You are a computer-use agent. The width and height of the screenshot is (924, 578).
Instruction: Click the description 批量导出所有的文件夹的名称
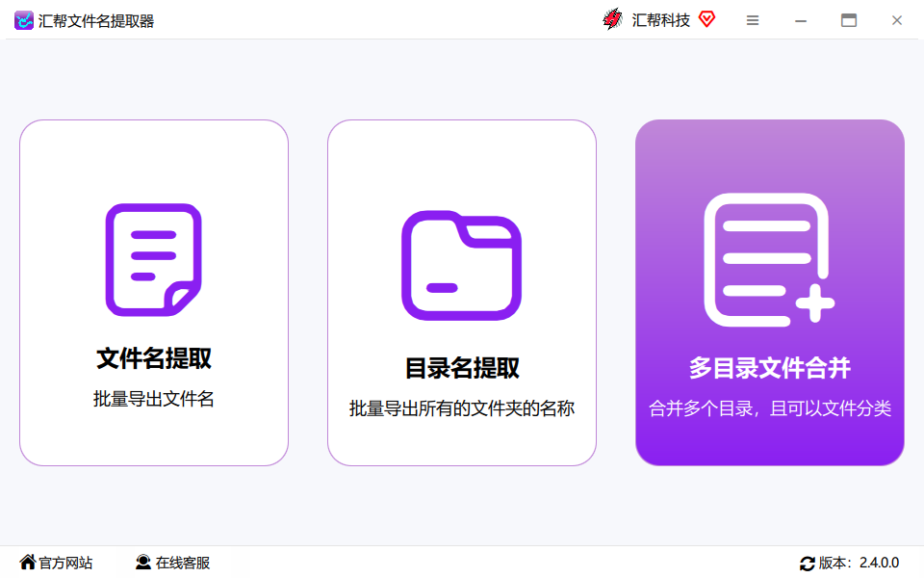pos(462,408)
